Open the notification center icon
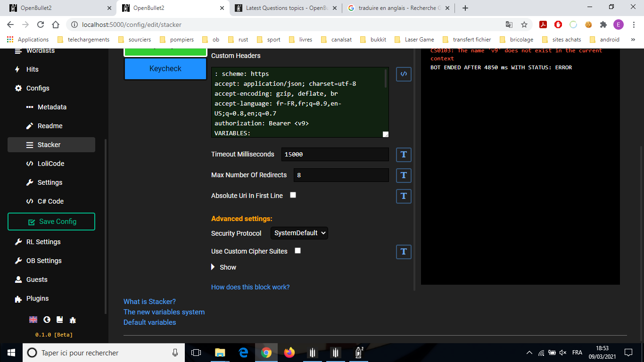 (628, 353)
